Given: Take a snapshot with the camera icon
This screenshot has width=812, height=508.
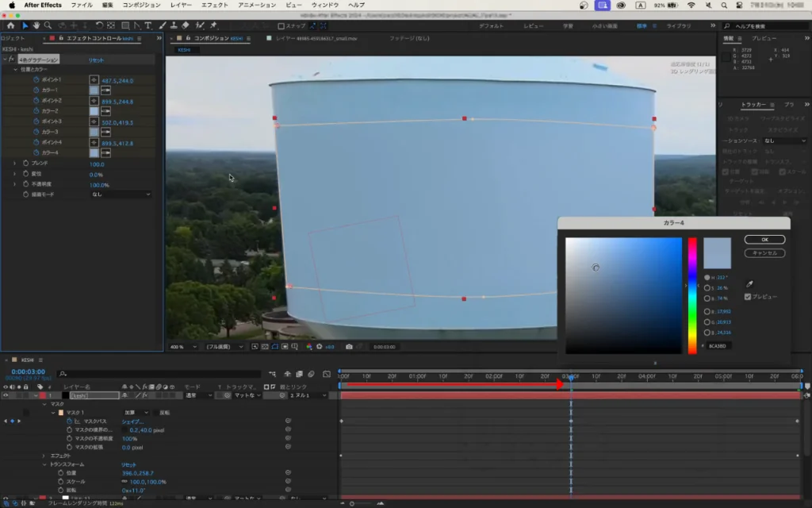Looking at the screenshot, I should coord(349,347).
